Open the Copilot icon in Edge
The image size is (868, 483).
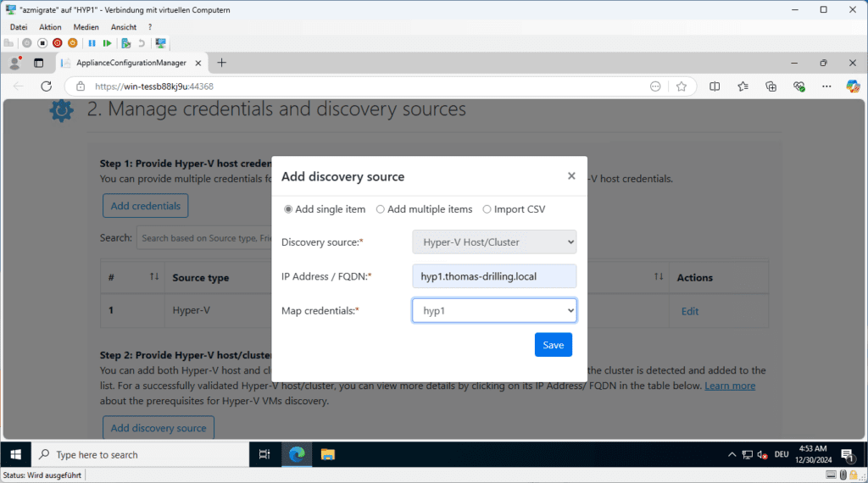[x=853, y=86]
